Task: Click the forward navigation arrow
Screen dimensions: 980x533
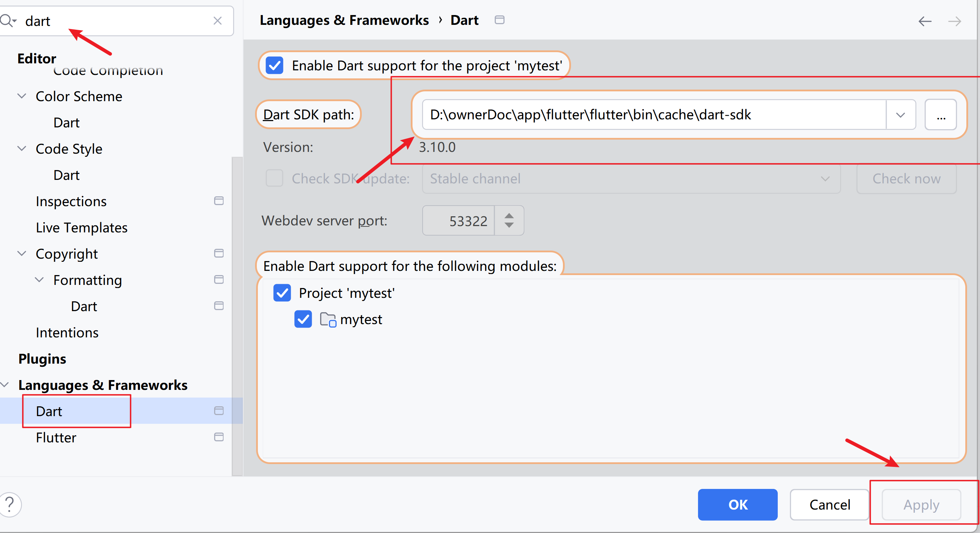Action: coord(954,21)
